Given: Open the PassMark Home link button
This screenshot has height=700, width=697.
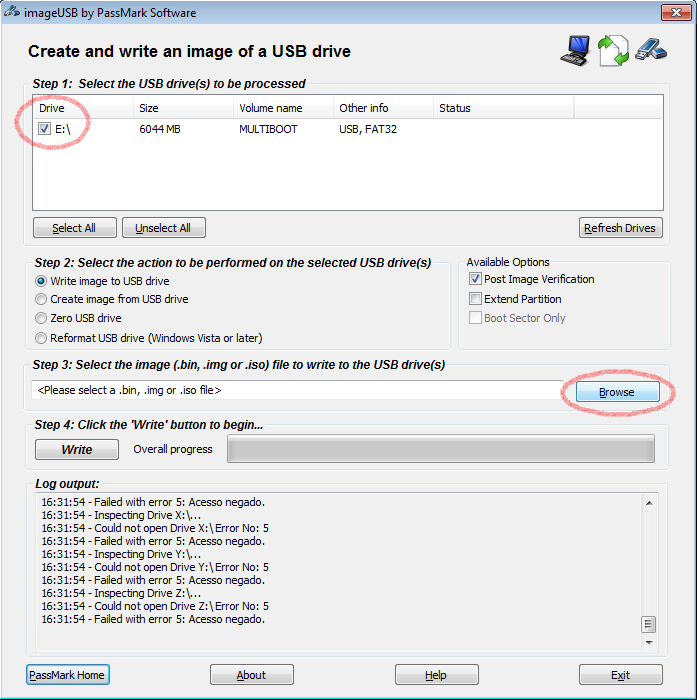Looking at the screenshot, I should click(x=67, y=675).
